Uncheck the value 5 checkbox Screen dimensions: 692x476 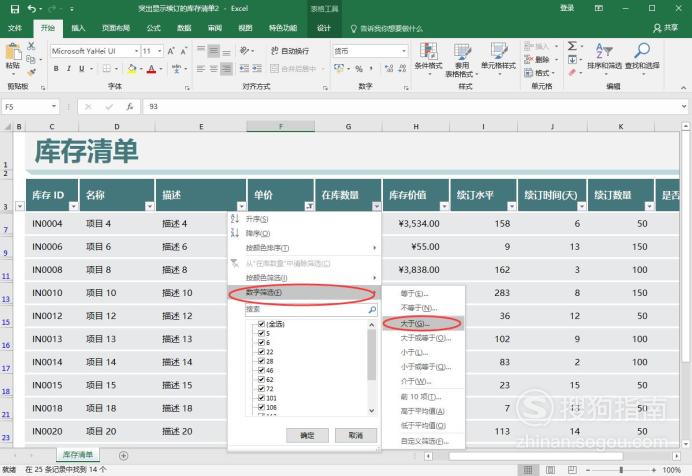[261, 333]
